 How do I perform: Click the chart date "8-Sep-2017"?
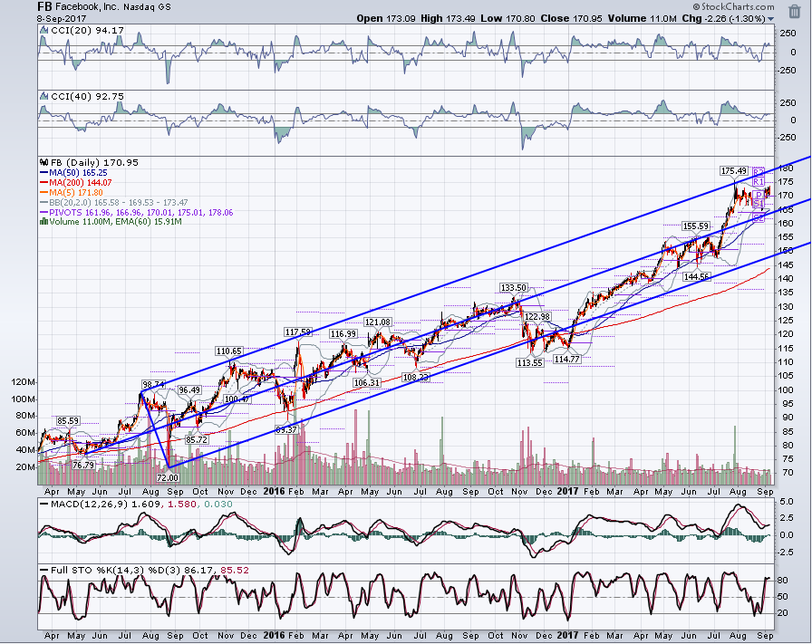pos(62,19)
